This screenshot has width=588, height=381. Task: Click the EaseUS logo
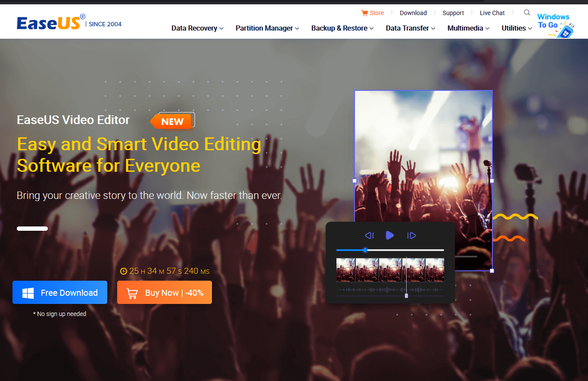(51, 23)
